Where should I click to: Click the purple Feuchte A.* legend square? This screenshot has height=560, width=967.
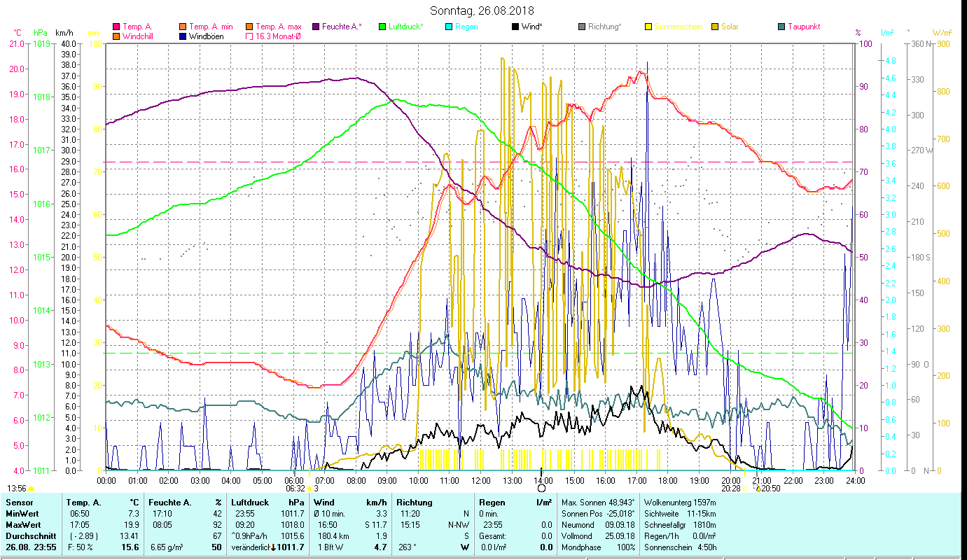coord(316,27)
